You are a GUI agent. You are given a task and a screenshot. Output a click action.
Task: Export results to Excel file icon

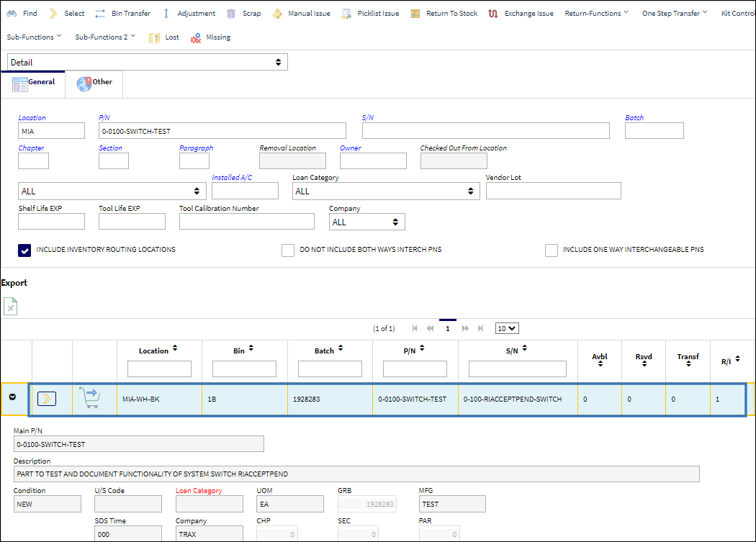click(x=11, y=306)
